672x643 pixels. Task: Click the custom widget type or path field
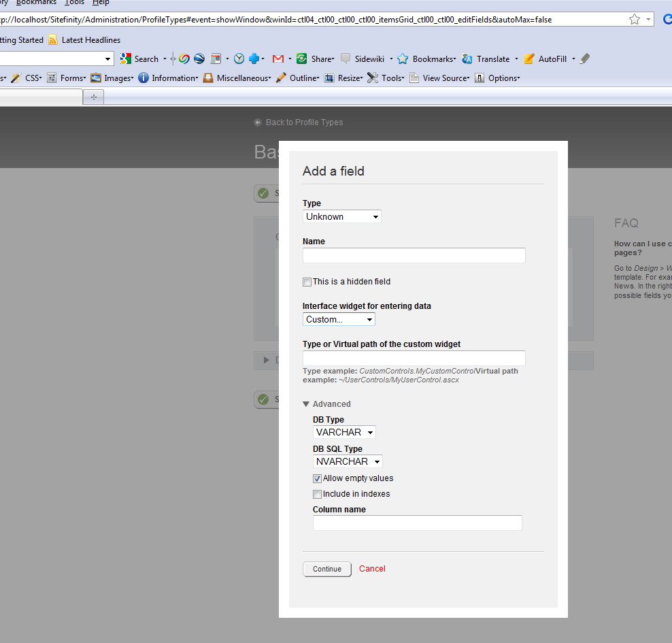[414, 358]
